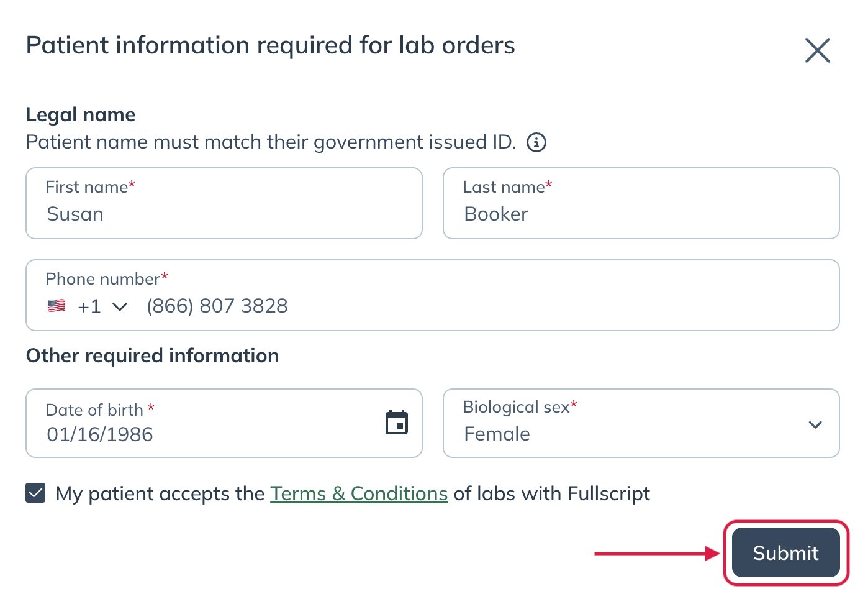Image resolution: width=868 pixels, height=604 pixels.
Task: Focus the Last name field containing Booker
Action: tap(641, 203)
